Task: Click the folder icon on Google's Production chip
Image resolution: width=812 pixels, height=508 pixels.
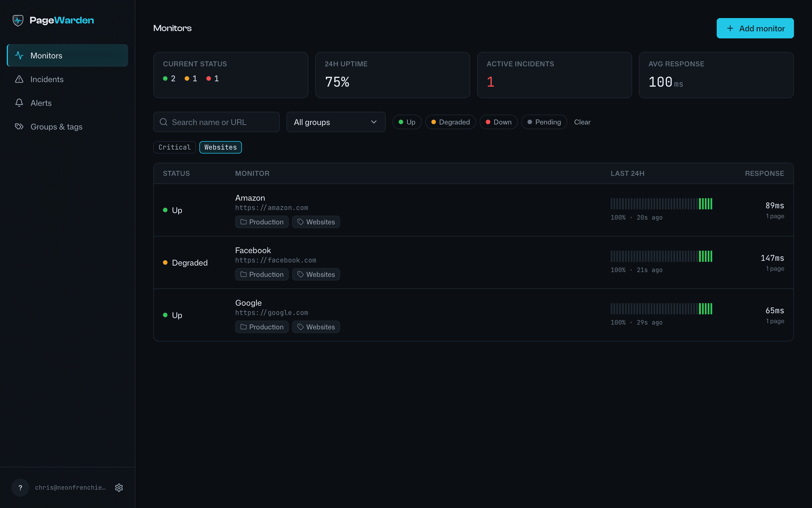Action: click(x=244, y=327)
